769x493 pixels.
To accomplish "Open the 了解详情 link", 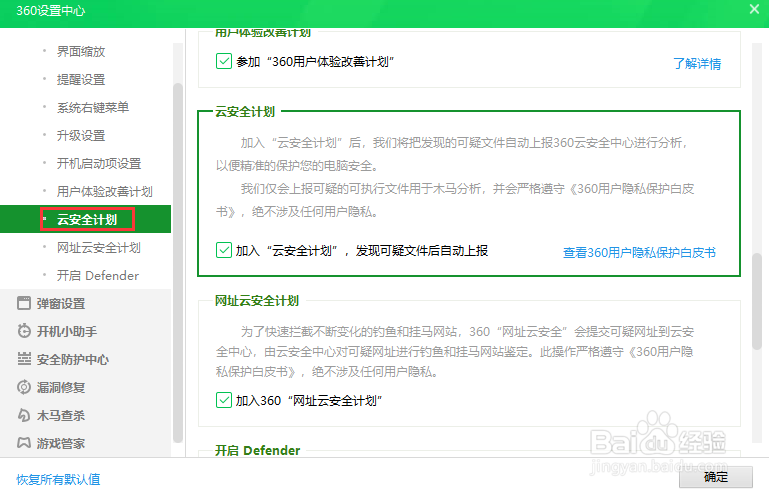I will tap(697, 64).
